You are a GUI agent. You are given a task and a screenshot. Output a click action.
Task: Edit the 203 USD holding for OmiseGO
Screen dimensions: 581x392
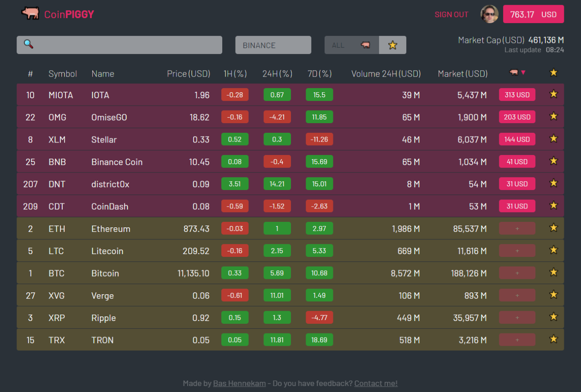[x=517, y=117]
